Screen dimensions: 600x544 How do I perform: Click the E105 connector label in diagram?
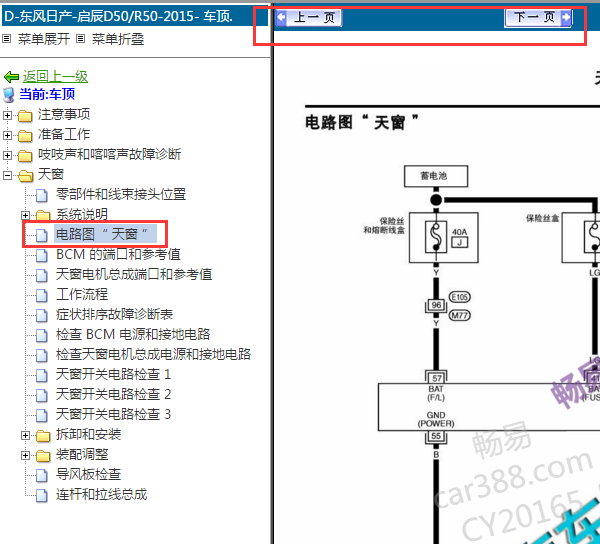point(460,297)
